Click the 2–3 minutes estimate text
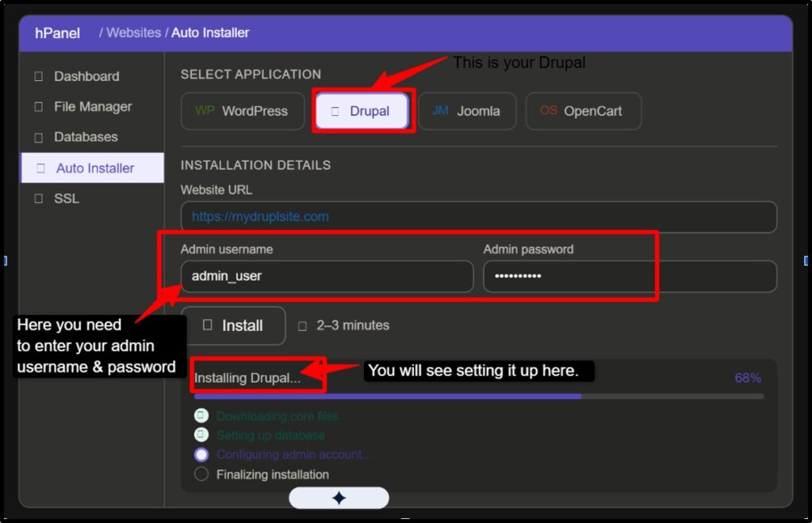The height and width of the screenshot is (523, 812). 353,325
